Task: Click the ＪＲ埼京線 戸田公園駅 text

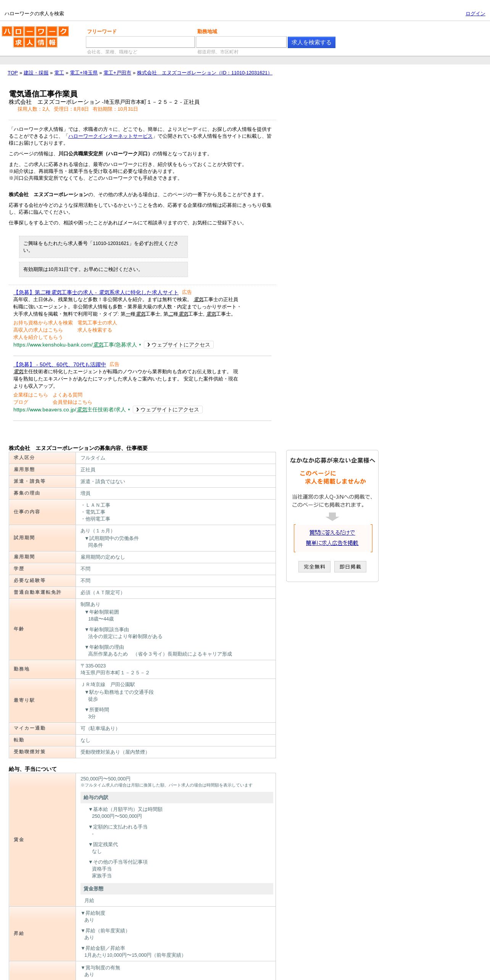Action: [108, 685]
